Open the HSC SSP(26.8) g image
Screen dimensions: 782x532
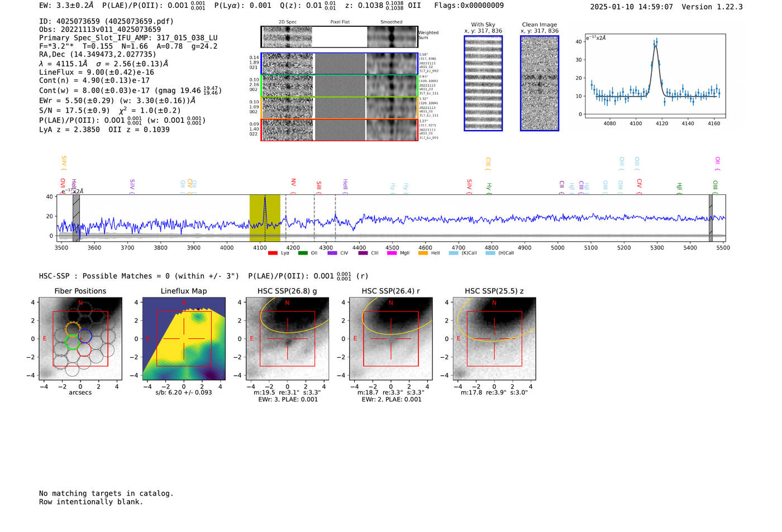click(288, 339)
